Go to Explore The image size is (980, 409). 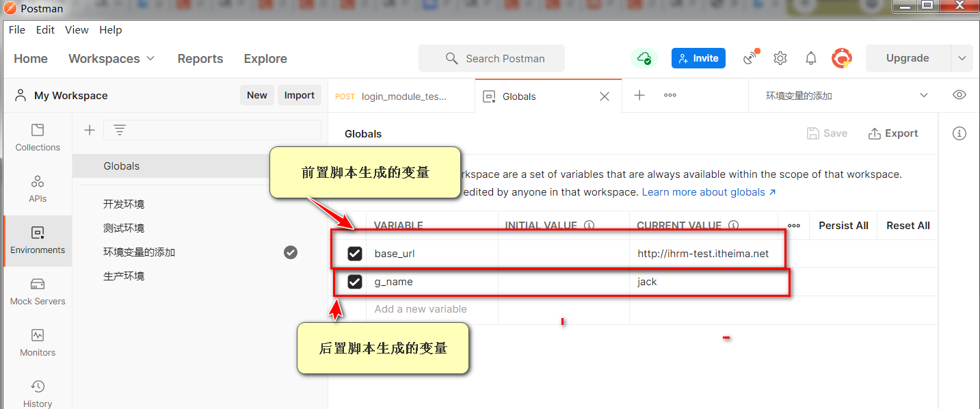pyautogui.click(x=265, y=59)
